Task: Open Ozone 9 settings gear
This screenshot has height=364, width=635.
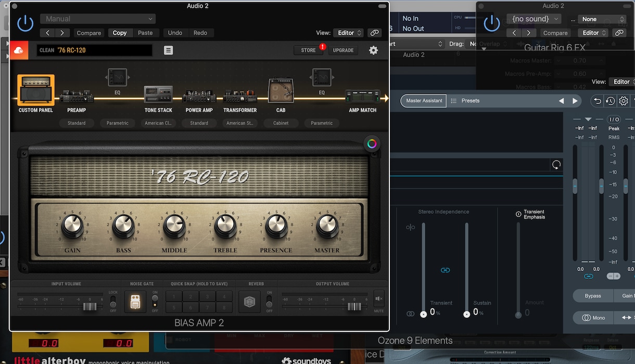Action: pos(624,101)
